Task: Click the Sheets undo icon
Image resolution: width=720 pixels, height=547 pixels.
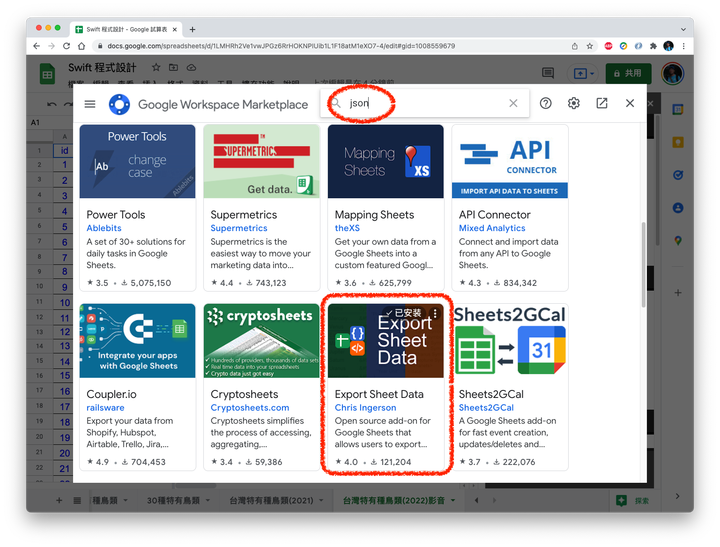Action: (x=51, y=104)
